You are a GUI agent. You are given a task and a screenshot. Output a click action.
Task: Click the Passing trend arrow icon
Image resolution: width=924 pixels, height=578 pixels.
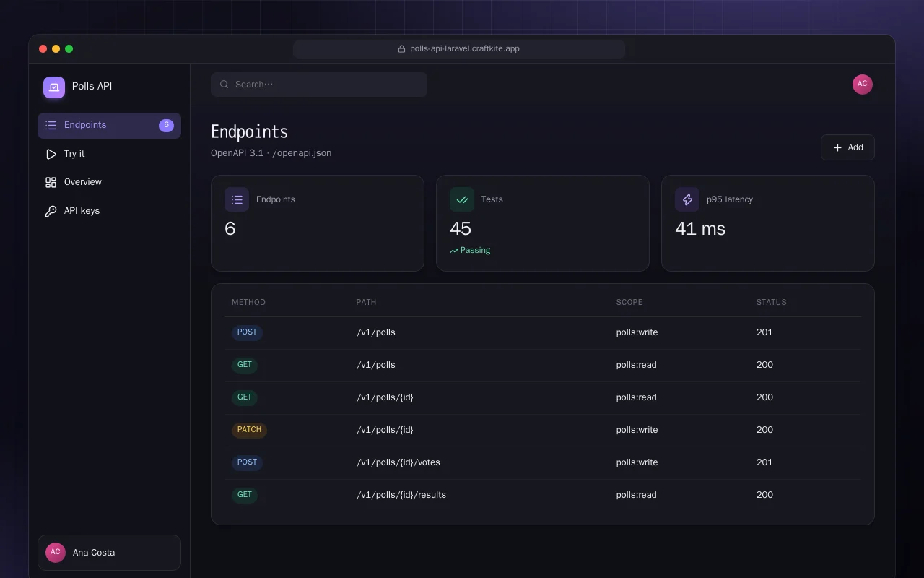(x=454, y=251)
